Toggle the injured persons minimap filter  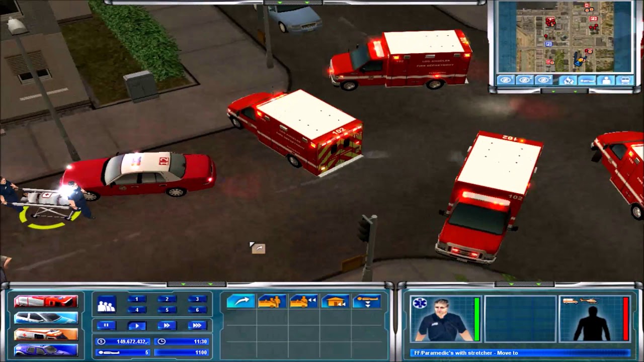[587, 80]
